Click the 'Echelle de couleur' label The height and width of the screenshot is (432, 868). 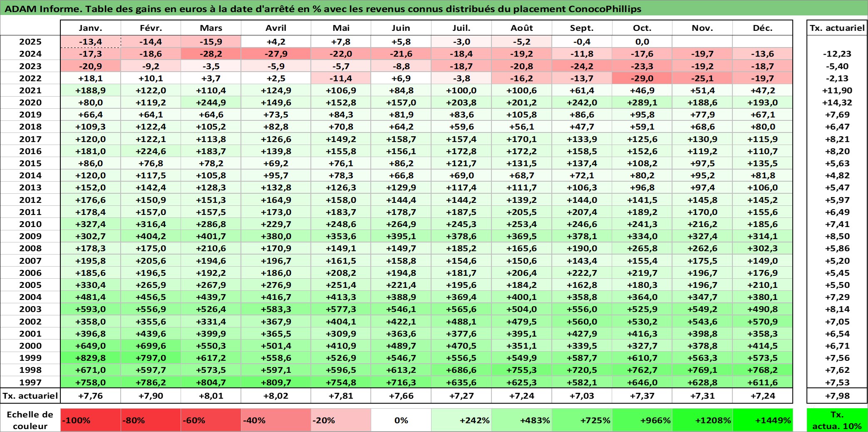[30, 420]
